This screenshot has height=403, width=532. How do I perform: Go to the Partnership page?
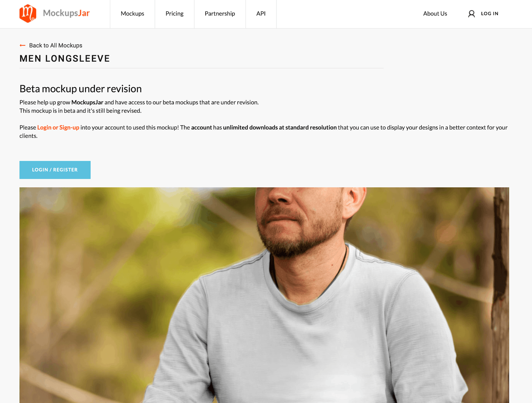coord(220,14)
